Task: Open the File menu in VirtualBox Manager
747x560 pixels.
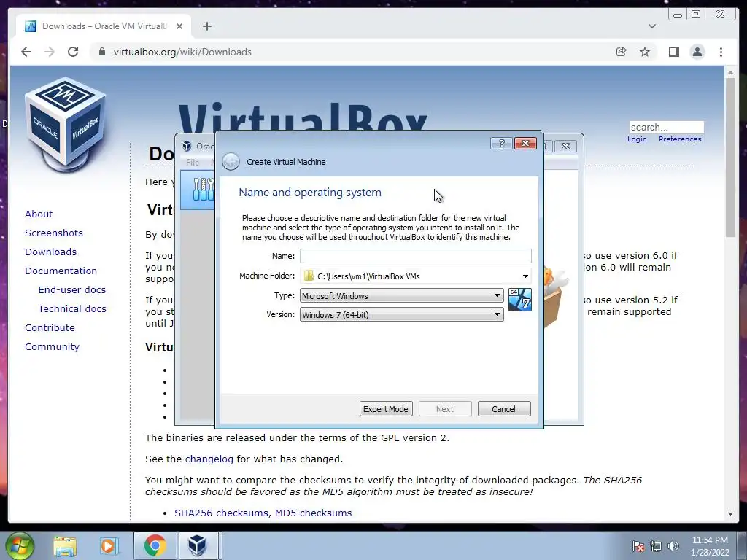Action: [x=193, y=163]
